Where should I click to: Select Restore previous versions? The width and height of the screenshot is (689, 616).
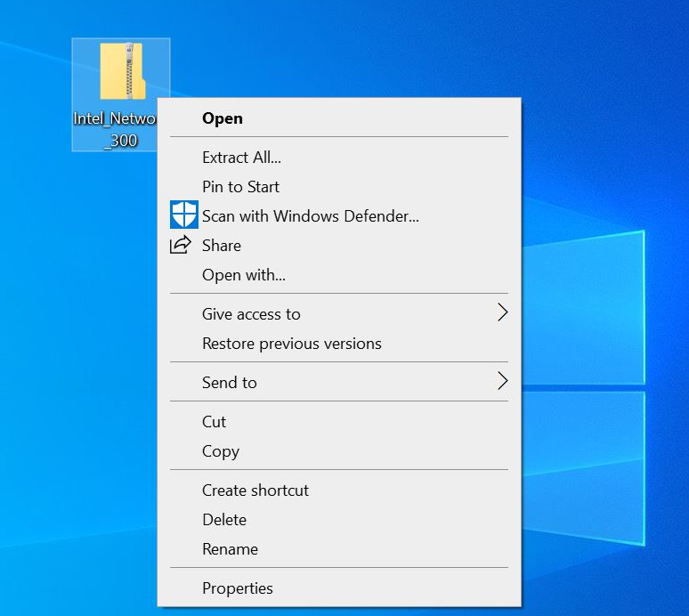click(x=291, y=344)
